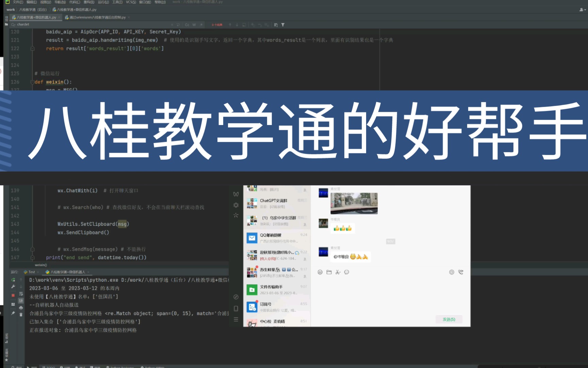The image size is (588, 368).
Task: Click the screenshot scissors icon
Action: click(x=338, y=272)
